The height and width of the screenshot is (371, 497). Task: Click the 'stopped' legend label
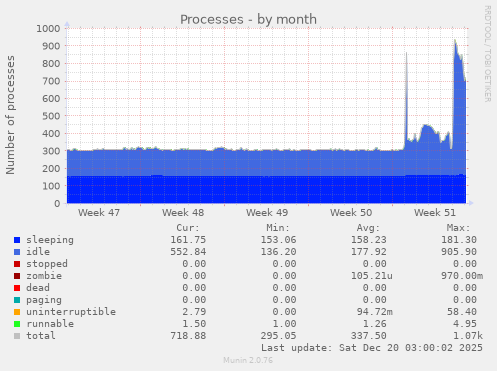(47, 264)
